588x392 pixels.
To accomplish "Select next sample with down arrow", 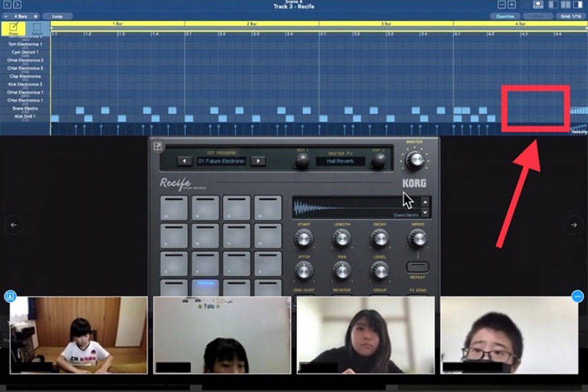I will click(426, 213).
